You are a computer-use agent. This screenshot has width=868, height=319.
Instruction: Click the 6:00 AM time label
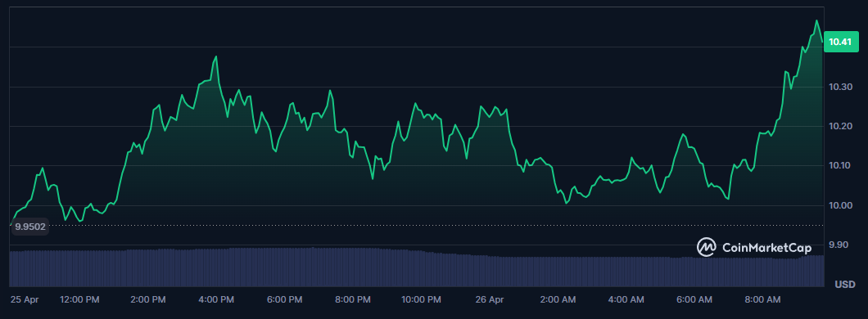(694, 299)
